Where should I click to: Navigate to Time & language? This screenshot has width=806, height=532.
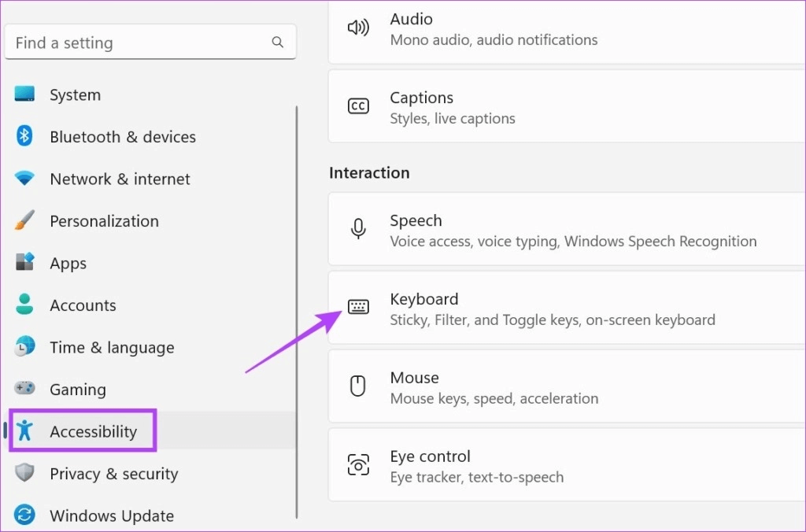point(112,347)
